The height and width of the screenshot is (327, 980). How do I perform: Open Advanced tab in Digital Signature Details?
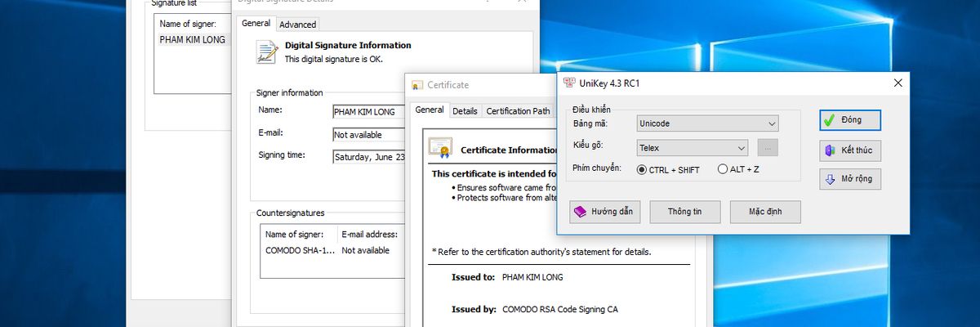[297, 25]
